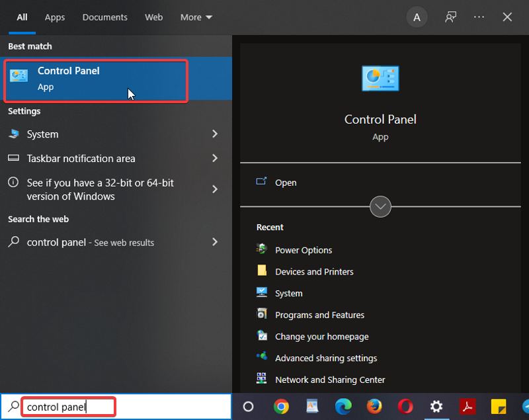Open Sticky Notes from the taskbar
Image resolution: width=529 pixels, height=420 pixels.
coord(499,406)
